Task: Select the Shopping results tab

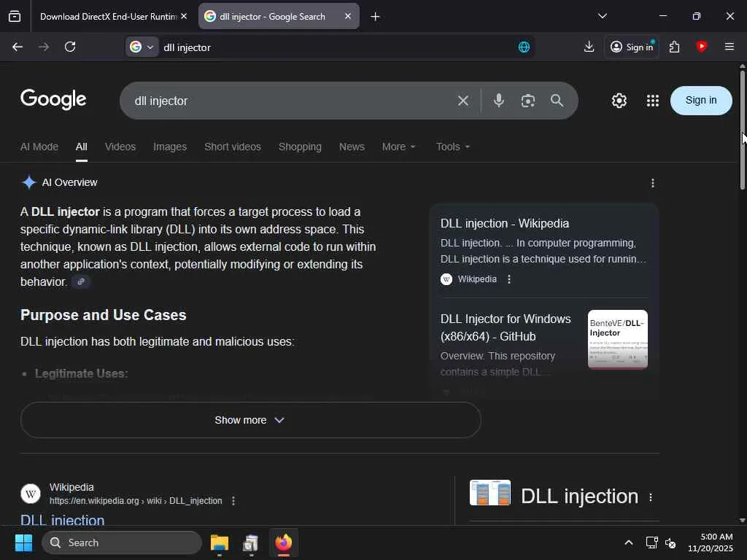Action: point(300,147)
